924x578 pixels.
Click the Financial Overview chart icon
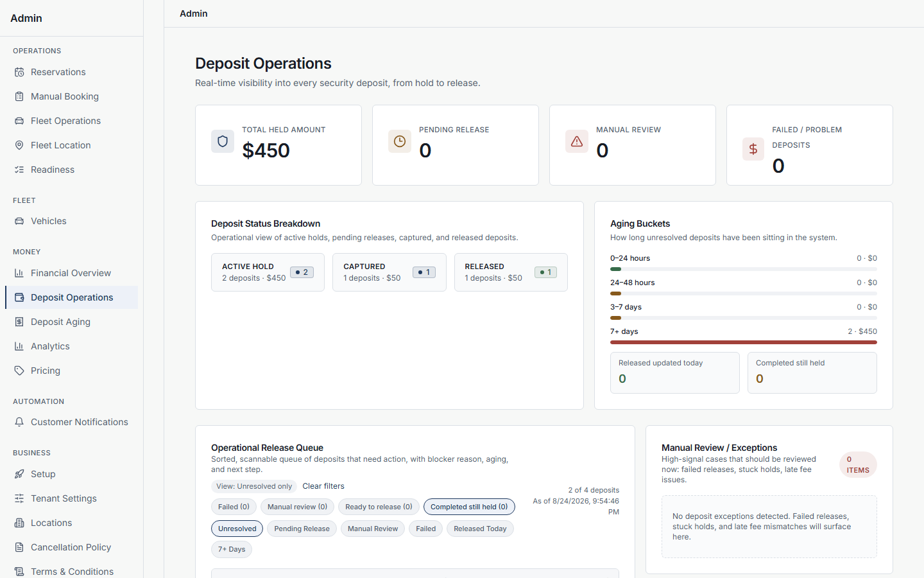[x=19, y=273]
